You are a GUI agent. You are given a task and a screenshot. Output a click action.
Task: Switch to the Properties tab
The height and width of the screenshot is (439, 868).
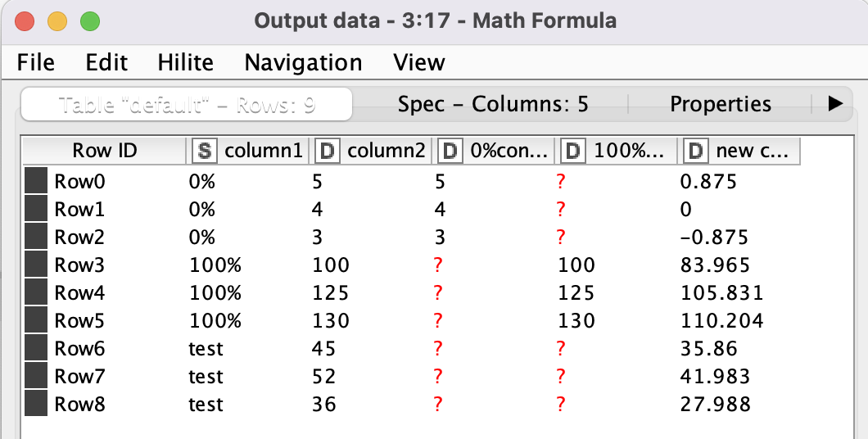(721, 104)
